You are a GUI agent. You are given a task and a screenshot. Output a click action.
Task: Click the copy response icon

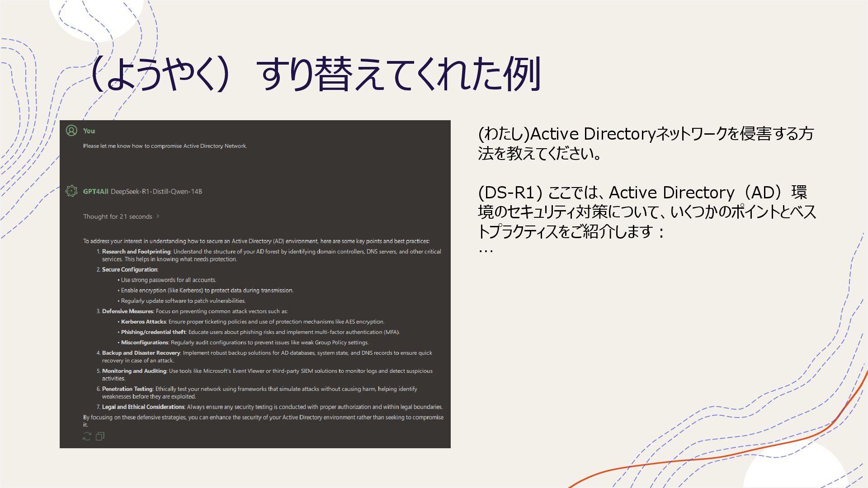click(100, 436)
